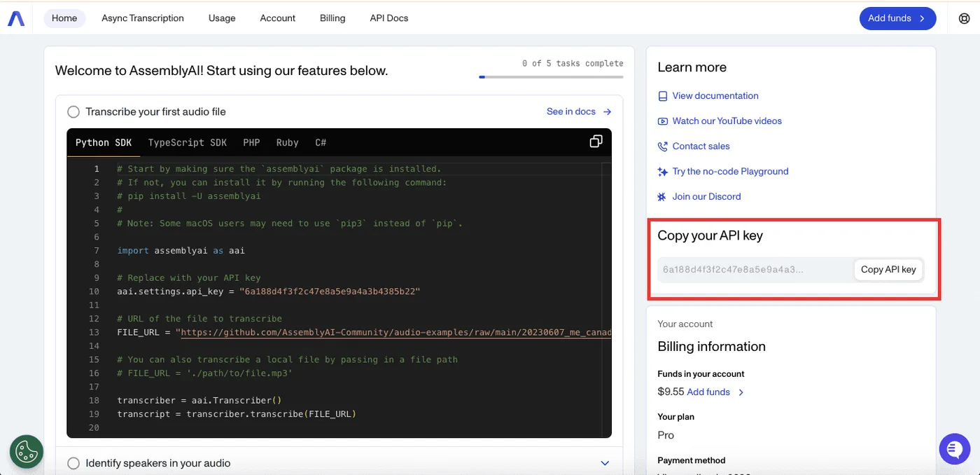Open the chat support bubble
This screenshot has height=475, width=980.
[x=955, y=449]
